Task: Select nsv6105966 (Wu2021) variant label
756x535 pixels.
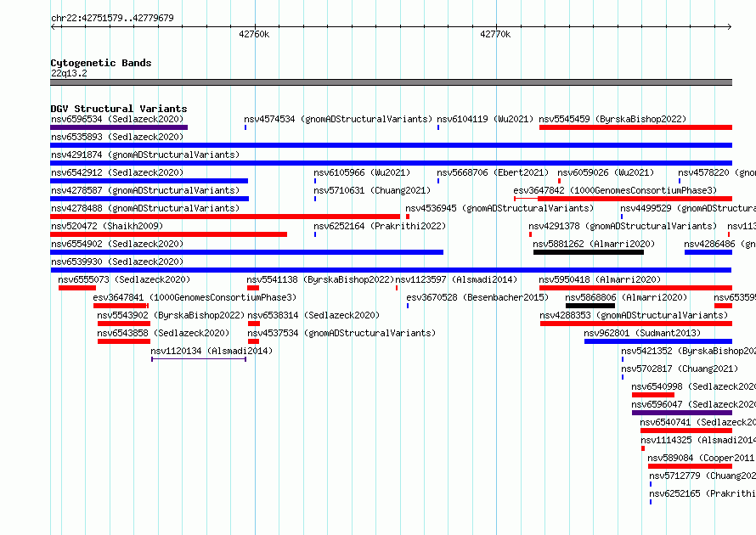Action: click(362, 172)
